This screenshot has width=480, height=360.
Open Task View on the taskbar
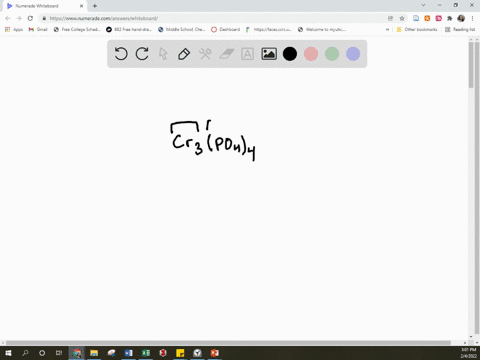pyautogui.click(x=59, y=353)
